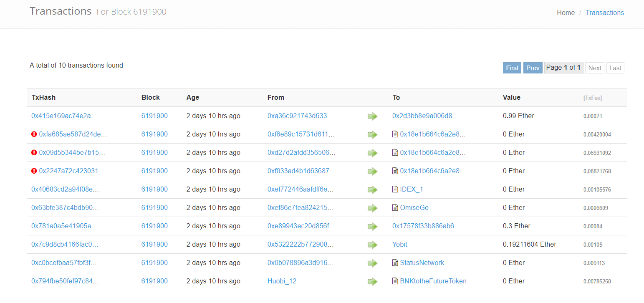The height and width of the screenshot is (303, 644).
Task: Click the green arrow in the 0x2247a72c423031 row
Action: point(372,172)
